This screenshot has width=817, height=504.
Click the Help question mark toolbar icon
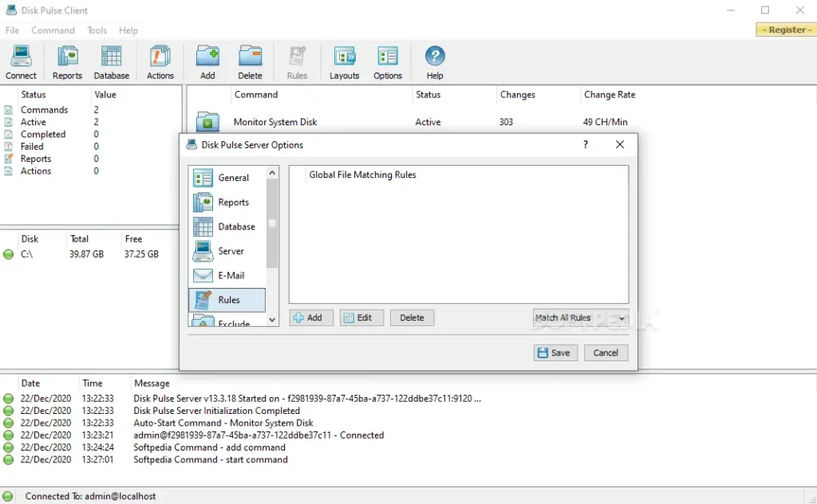point(435,62)
